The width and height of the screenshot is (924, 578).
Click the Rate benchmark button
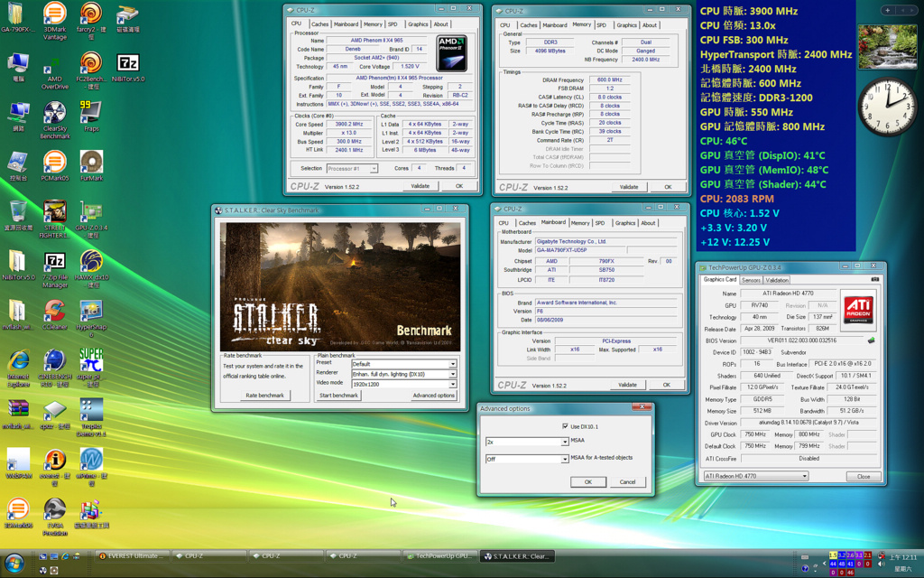(264, 396)
